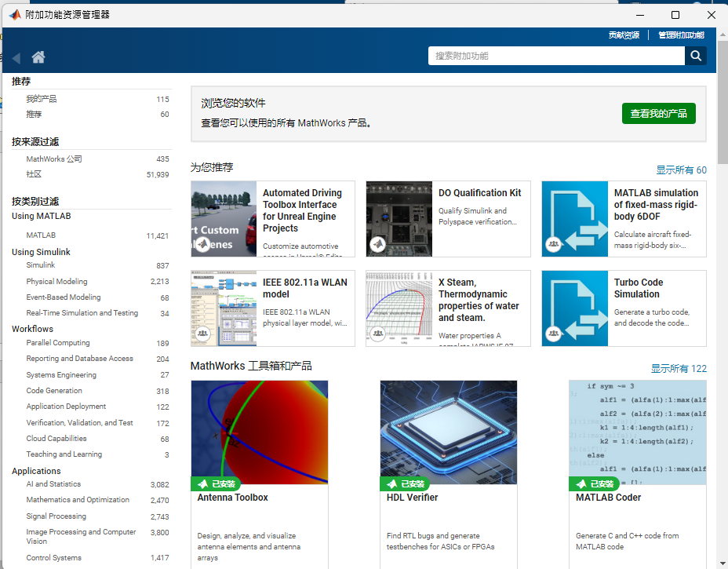
Task: Choose Image Processing and Computer Vision
Action: point(81,537)
